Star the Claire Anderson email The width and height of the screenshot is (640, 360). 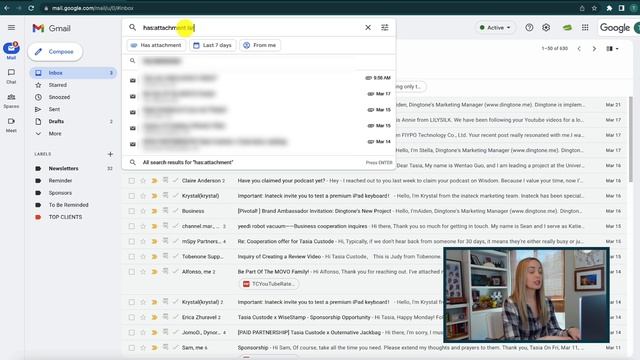coord(143,180)
